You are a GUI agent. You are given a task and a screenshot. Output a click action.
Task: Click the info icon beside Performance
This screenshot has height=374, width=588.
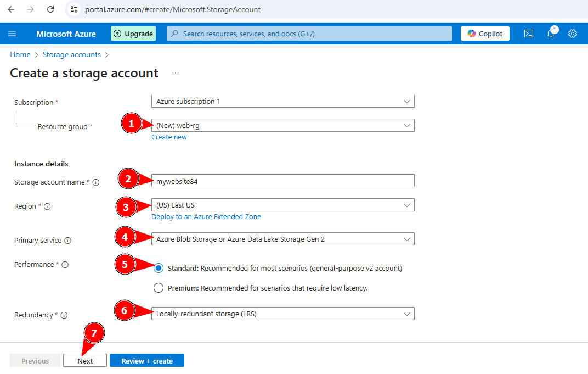65,265
